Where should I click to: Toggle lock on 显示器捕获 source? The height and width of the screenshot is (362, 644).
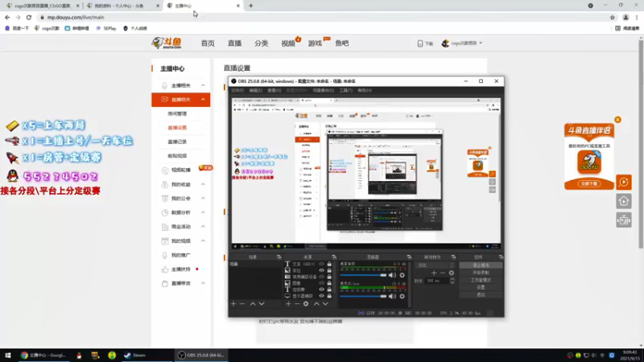pyautogui.click(x=329, y=295)
